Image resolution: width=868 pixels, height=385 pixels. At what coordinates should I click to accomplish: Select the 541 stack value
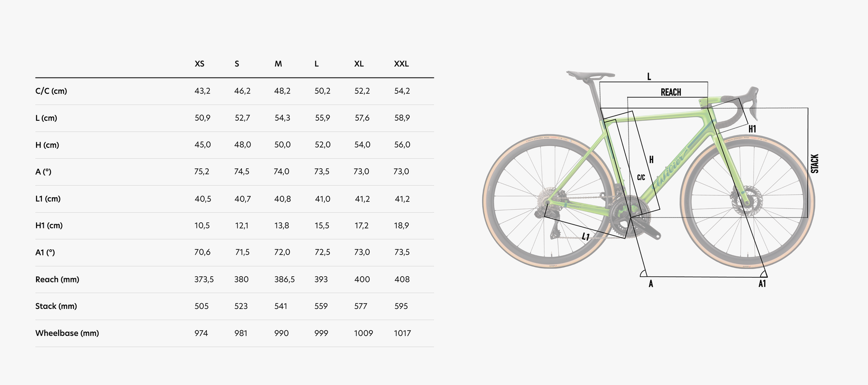pos(280,306)
